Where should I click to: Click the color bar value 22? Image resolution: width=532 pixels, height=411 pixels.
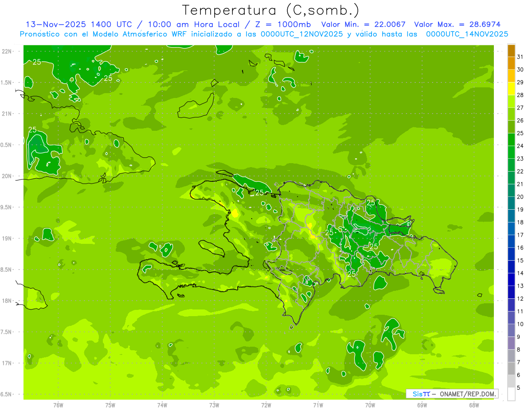[520, 171]
